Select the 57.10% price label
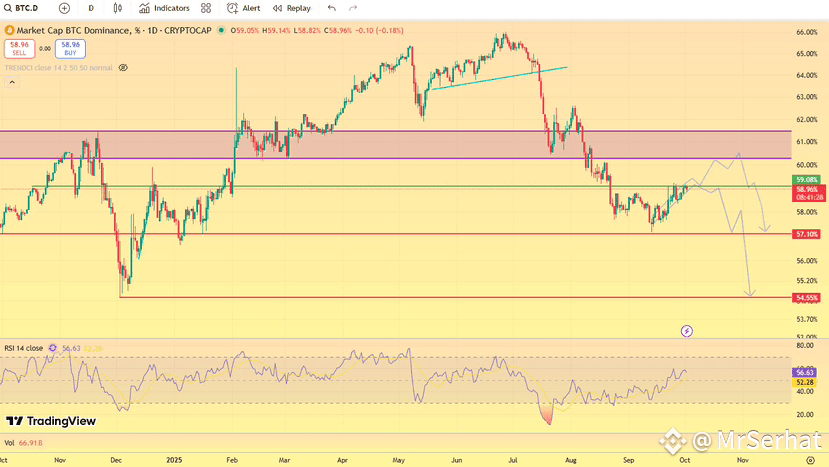Screen dimensions: 829x467 (806, 234)
